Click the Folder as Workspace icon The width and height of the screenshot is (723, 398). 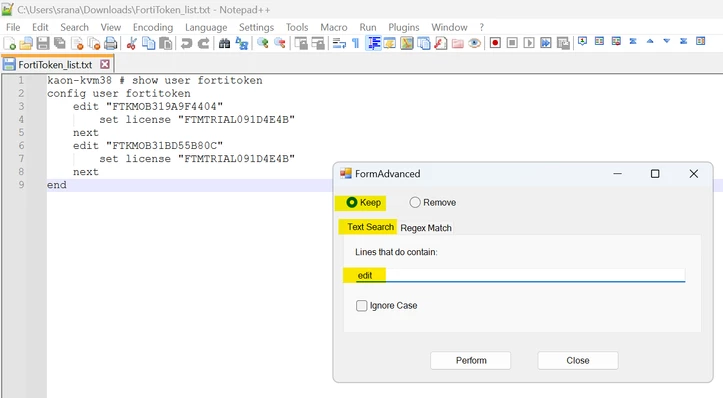pyautogui.click(x=457, y=43)
